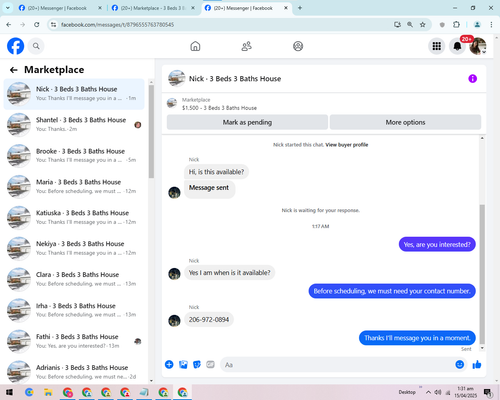Switch to Marketplace 3 Beds browser tab
Viewport: 500px width, 400px height.
(153, 8)
